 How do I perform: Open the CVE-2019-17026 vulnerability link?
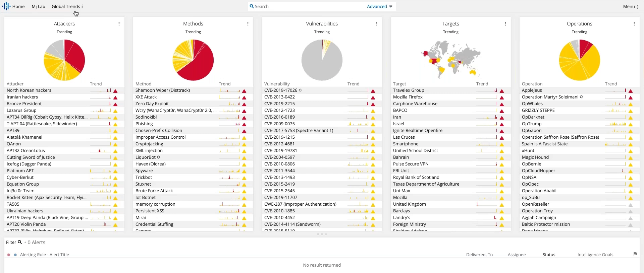point(281,90)
